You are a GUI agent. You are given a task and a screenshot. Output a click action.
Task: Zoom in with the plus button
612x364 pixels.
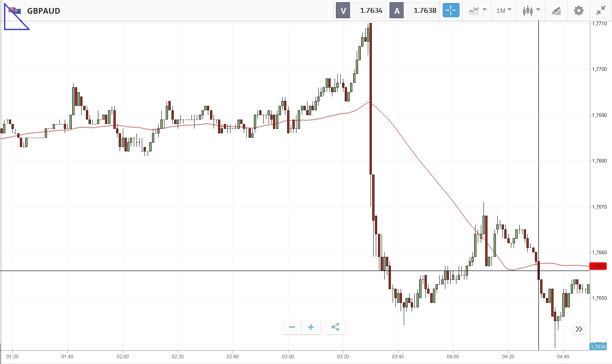pos(311,327)
